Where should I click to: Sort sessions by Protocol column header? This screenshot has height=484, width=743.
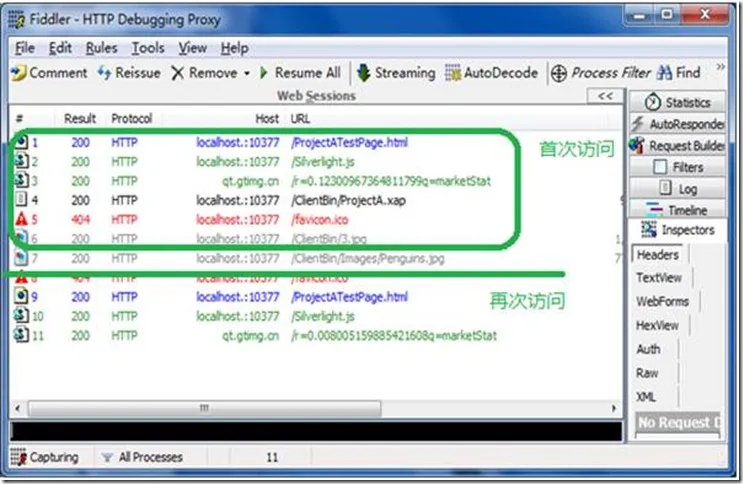132,119
